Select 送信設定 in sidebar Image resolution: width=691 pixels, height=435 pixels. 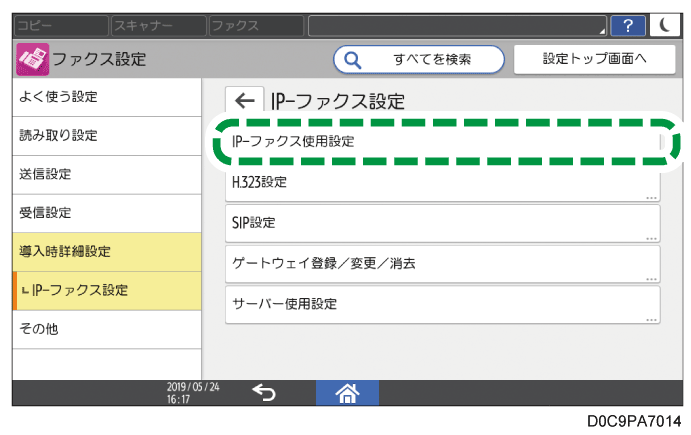[107, 175]
